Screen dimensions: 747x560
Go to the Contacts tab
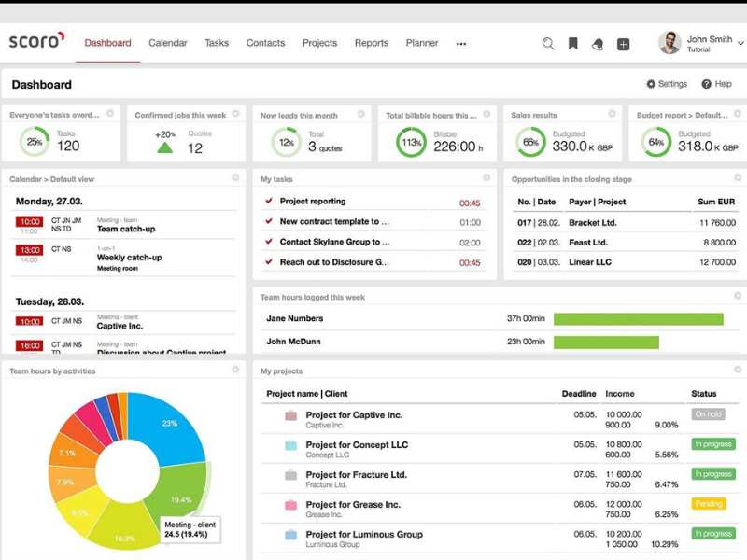pyautogui.click(x=265, y=43)
